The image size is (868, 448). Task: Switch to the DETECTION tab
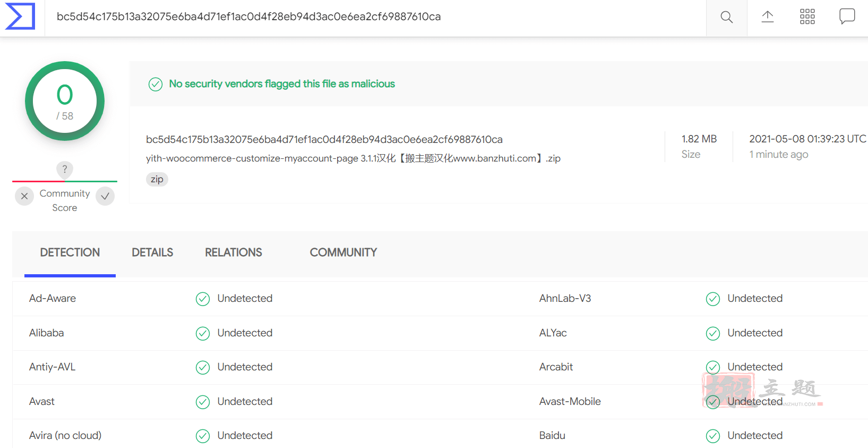pyautogui.click(x=70, y=252)
